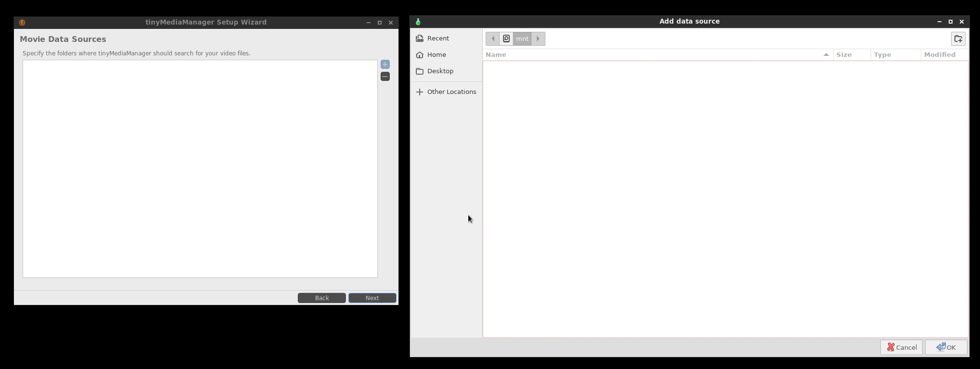Add a new movie data source with plus icon
Viewport: 980px width, 369px height.
(x=385, y=64)
